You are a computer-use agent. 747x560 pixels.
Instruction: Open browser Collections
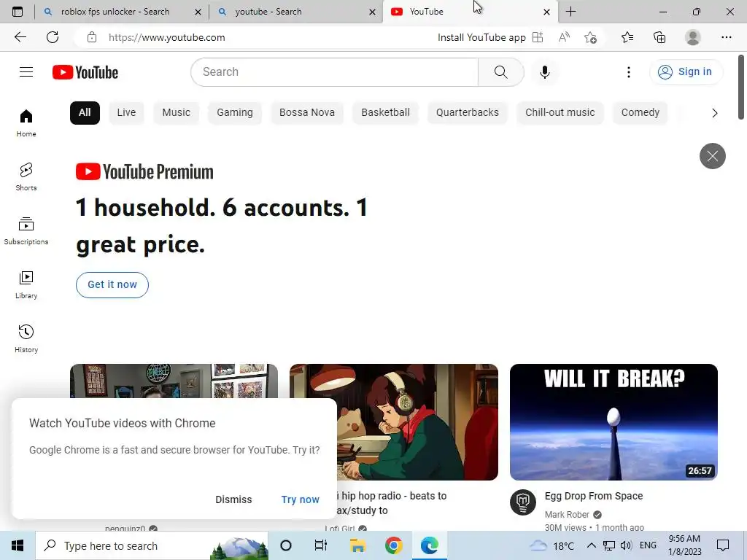tap(659, 37)
